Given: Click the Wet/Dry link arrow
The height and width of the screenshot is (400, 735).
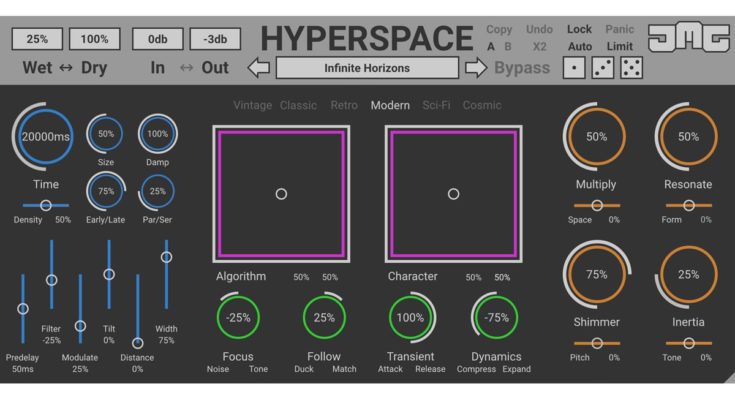Looking at the screenshot, I should [x=65, y=69].
